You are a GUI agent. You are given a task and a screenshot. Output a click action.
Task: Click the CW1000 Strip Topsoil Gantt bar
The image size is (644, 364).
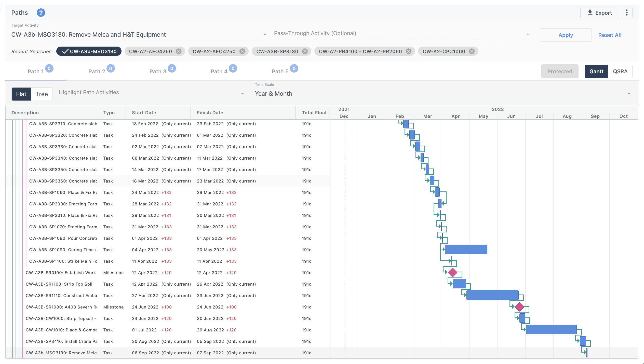(522, 318)
